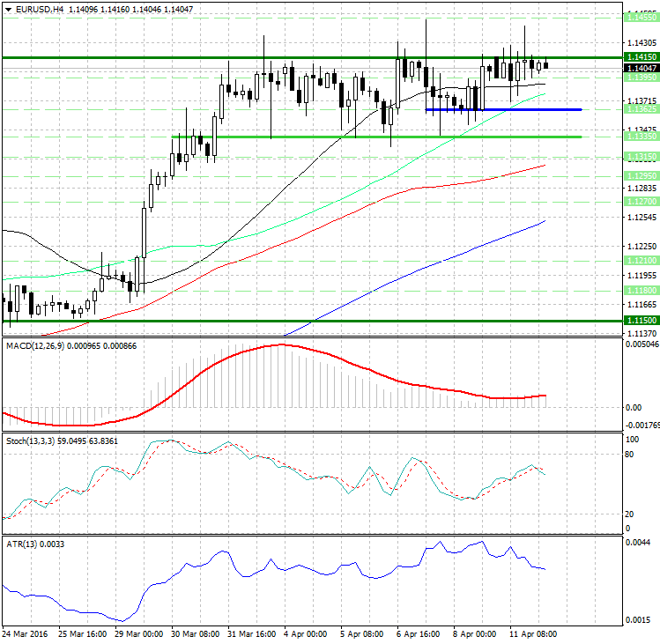Click the 1.13150 green price label

pyautogui.click(x=641, y=157)
